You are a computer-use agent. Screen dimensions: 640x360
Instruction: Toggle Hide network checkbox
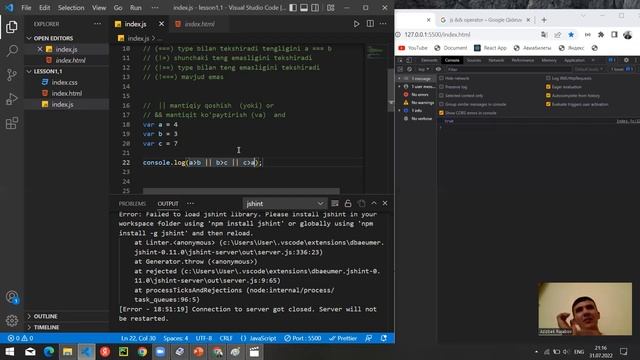pos(441,78)
